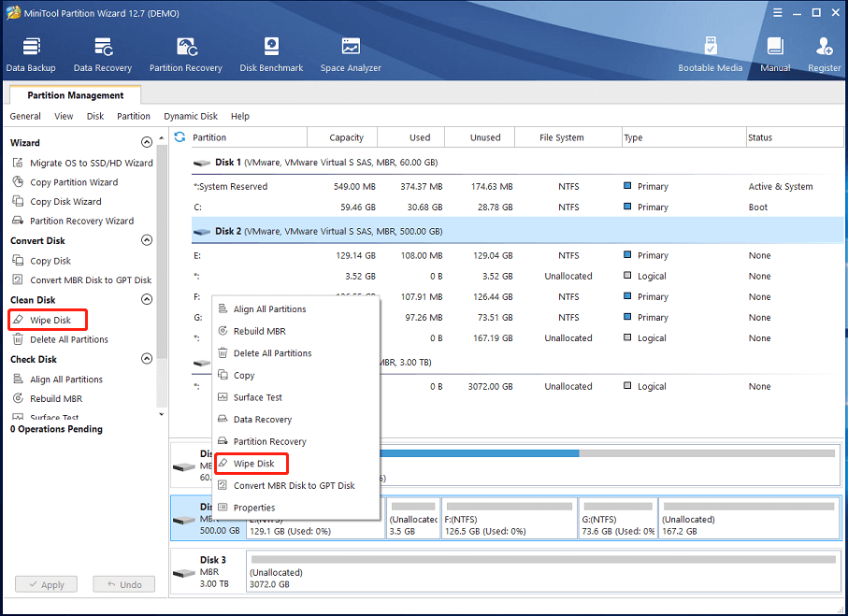Open the General menu

[25, 116]
